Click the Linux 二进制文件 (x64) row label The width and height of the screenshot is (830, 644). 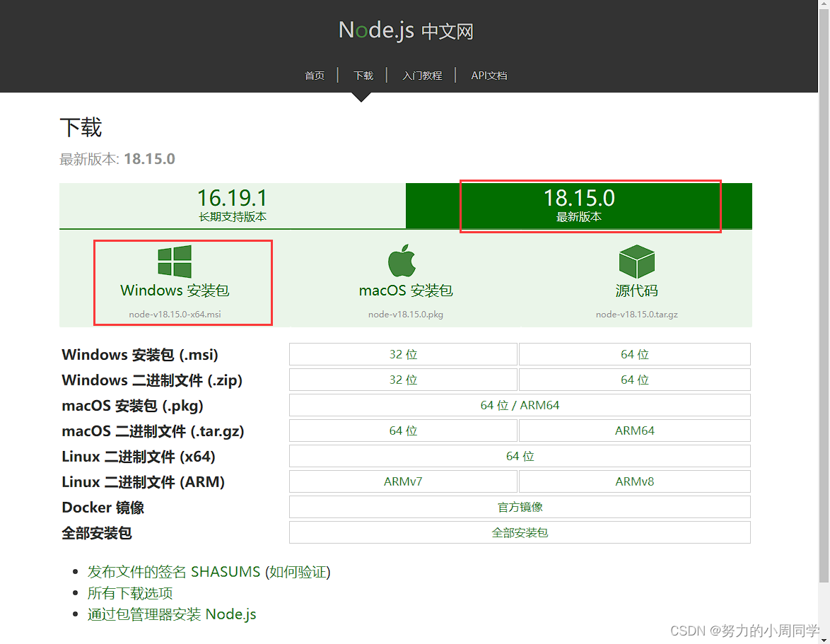(138, 456)
